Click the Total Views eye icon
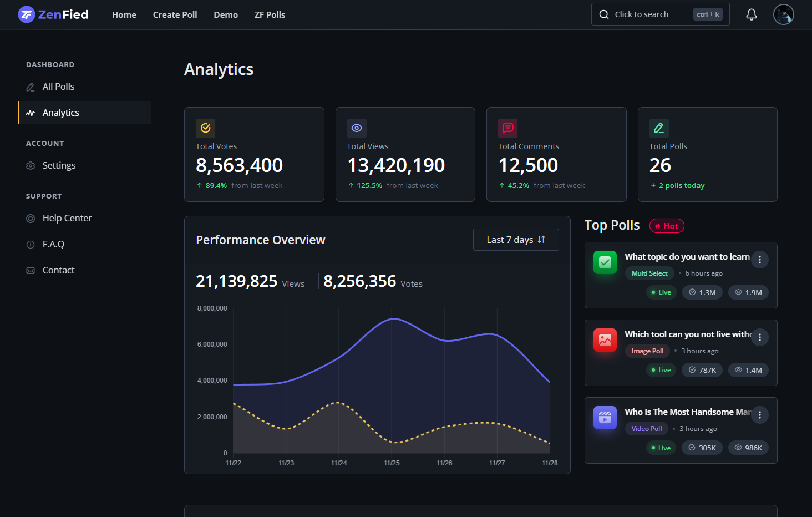Viewport: 812px width, 517px height. tap(356, 128)
